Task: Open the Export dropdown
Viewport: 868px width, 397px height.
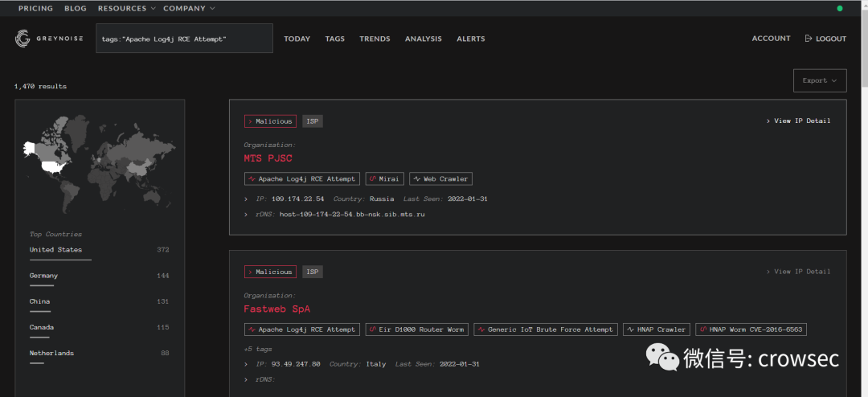Action: [820, 80]
